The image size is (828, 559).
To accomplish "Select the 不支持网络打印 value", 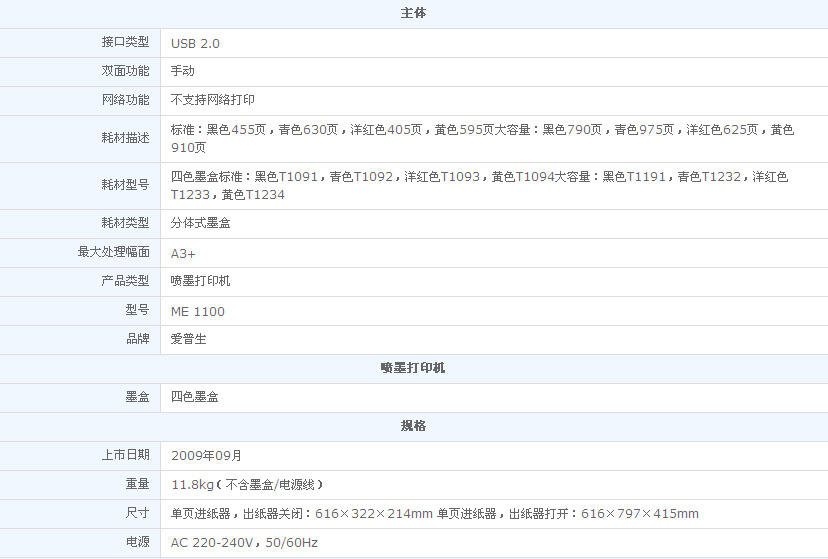I will pyautogui.click(x=213, y=100).
